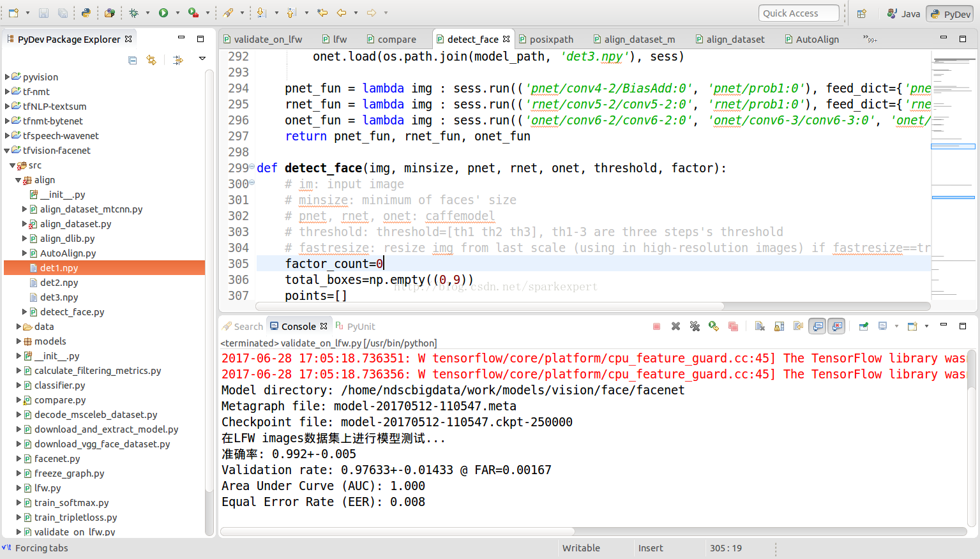Open dropdown arrow next to Debug icon
Image resolution: width=980 pixels, height=559 pixels.
tap(147, 13)
